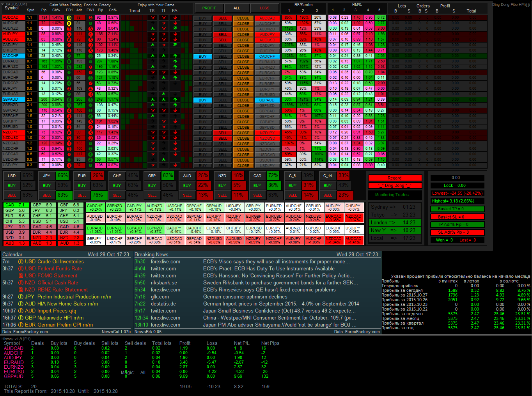Screen dimensions: 532x396
Task: Click the green FD1 circle 6 in EURAUD row
Action: 69,61
